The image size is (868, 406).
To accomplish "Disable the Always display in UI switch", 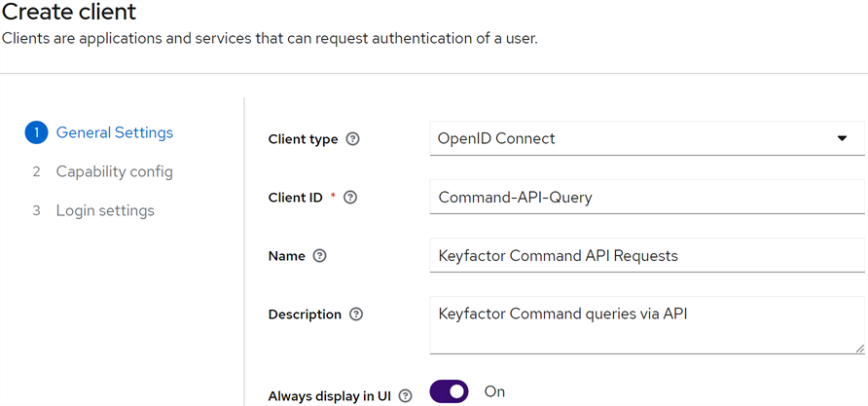I will click(x=449, y=391).
